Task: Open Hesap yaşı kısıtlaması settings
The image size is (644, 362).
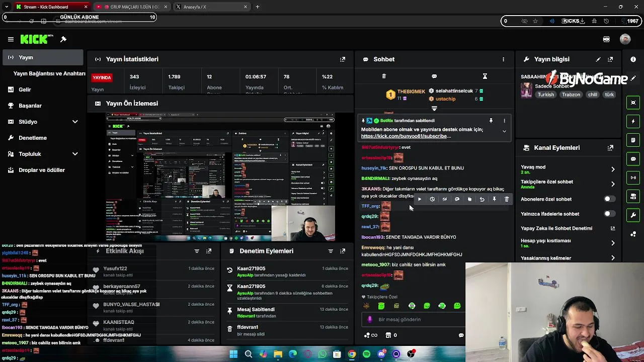Action: pyautogui.click(x=568, y=243)
